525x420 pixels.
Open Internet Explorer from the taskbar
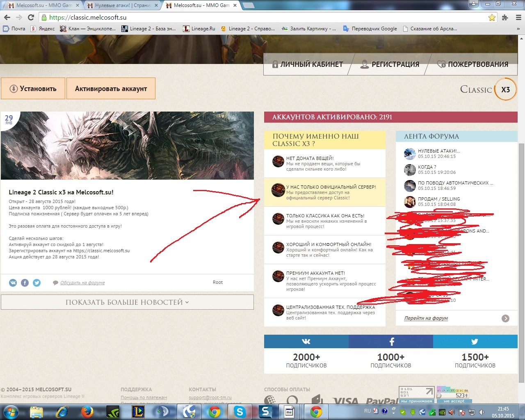pyautogui.click(x=62, y=412)
